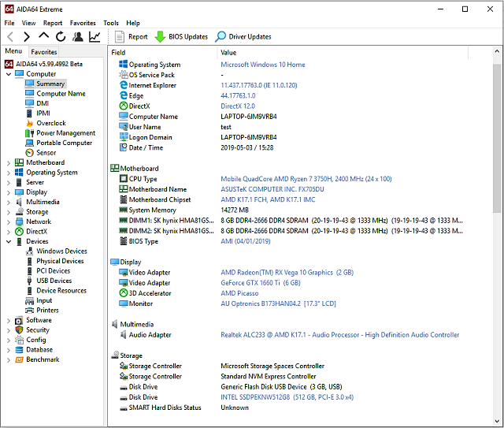Open the user profile toolbar icon

(x=77, y=37)
